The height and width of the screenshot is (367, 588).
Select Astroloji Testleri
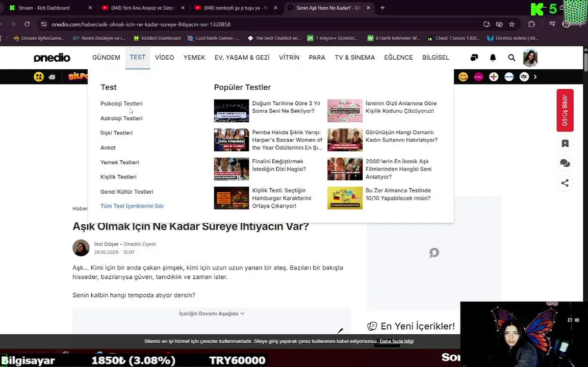(121, 118)
